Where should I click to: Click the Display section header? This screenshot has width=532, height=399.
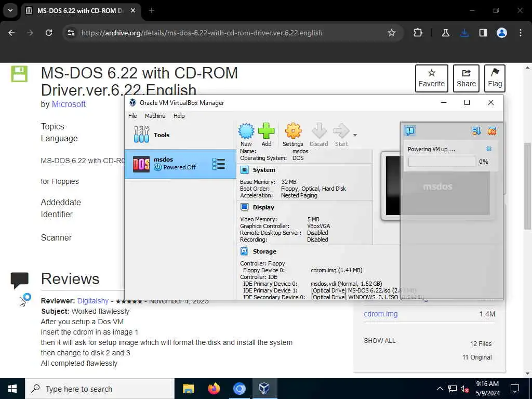click(263, 207)
